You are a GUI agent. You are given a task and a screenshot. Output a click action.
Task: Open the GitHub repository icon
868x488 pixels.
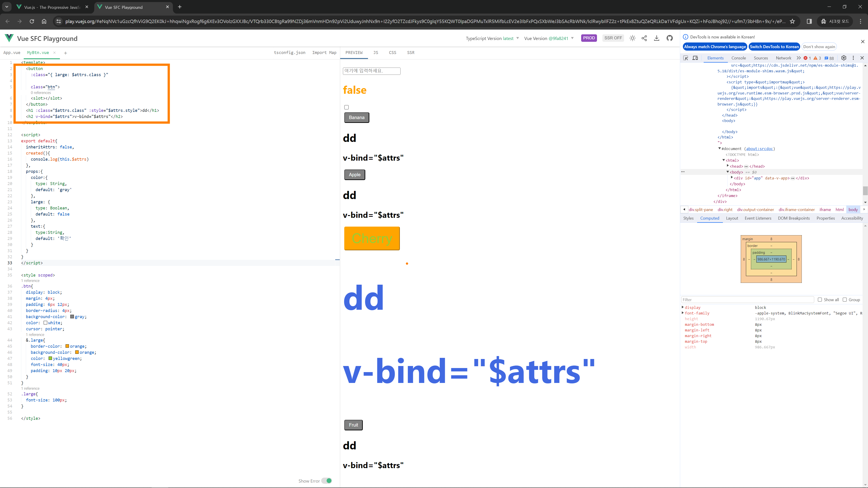point(670,38)
